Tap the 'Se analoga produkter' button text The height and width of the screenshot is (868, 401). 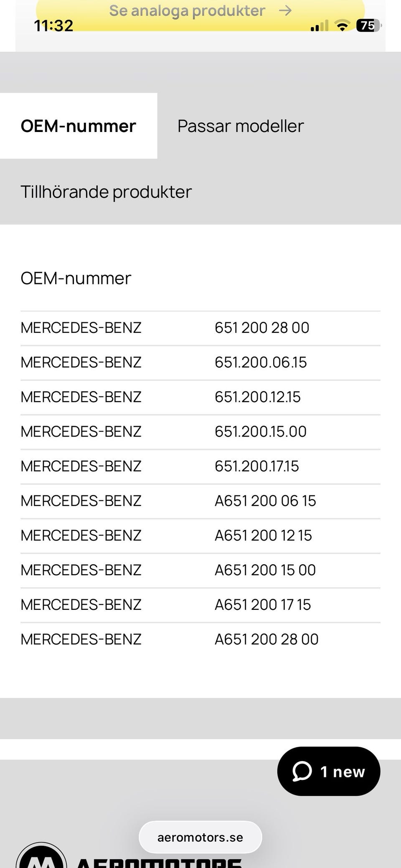187,10
